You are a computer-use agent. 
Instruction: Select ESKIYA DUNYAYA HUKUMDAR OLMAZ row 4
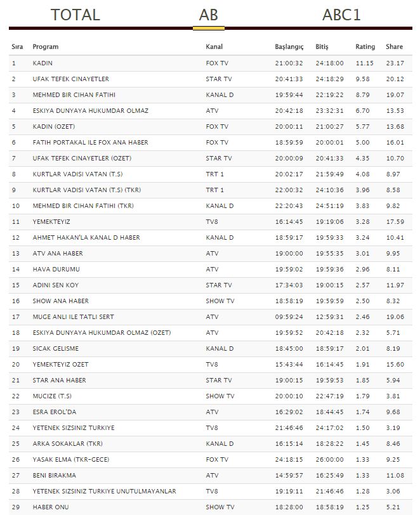[x=90, y=111]
